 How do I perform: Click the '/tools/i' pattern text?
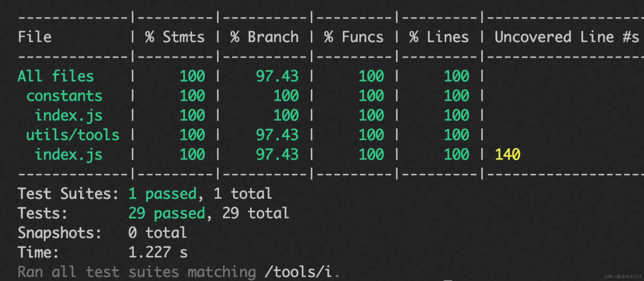point(298,272)
